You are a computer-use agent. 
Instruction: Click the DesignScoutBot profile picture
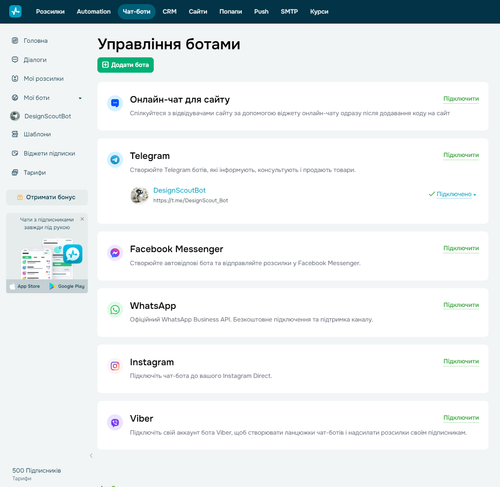139,195
